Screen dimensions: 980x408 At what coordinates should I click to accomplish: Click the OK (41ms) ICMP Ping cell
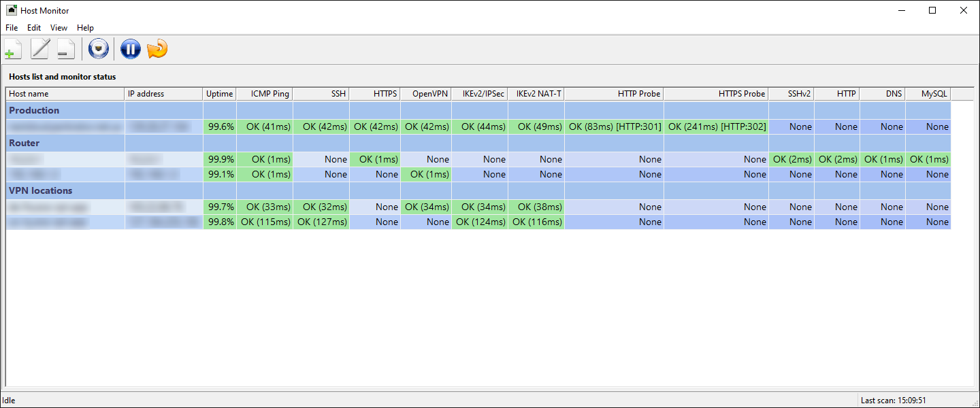click(x=265, y=126)
